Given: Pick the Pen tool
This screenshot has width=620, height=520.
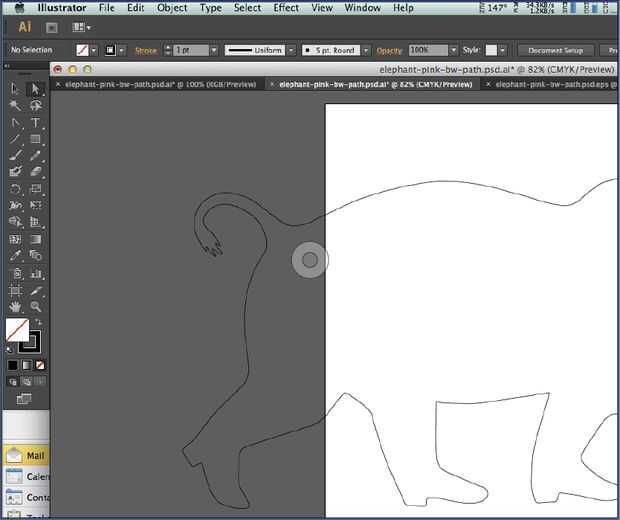Looking at the screenshot, I should 16,122.
